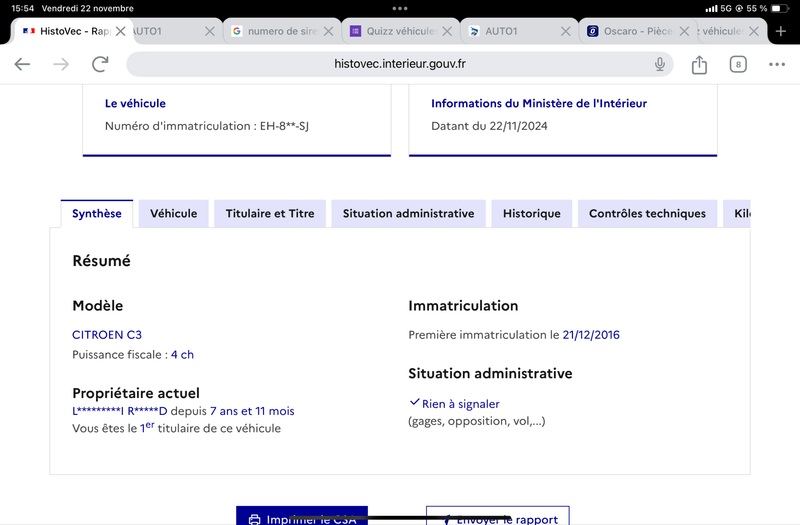Go forward with the forward arrow
Screen dimensions: 800x525
coord(61,64)
